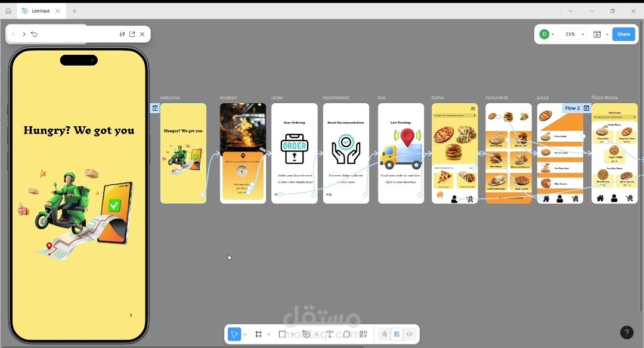Select the location frame label
This screenshot has width=644, height=348.
click(228, 98)
